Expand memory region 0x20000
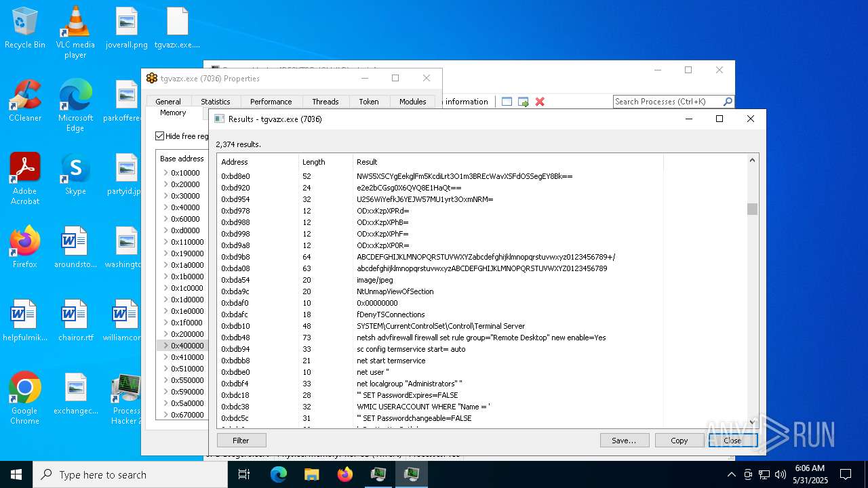This screenshot has height=488, width=868. coord(166,184)
